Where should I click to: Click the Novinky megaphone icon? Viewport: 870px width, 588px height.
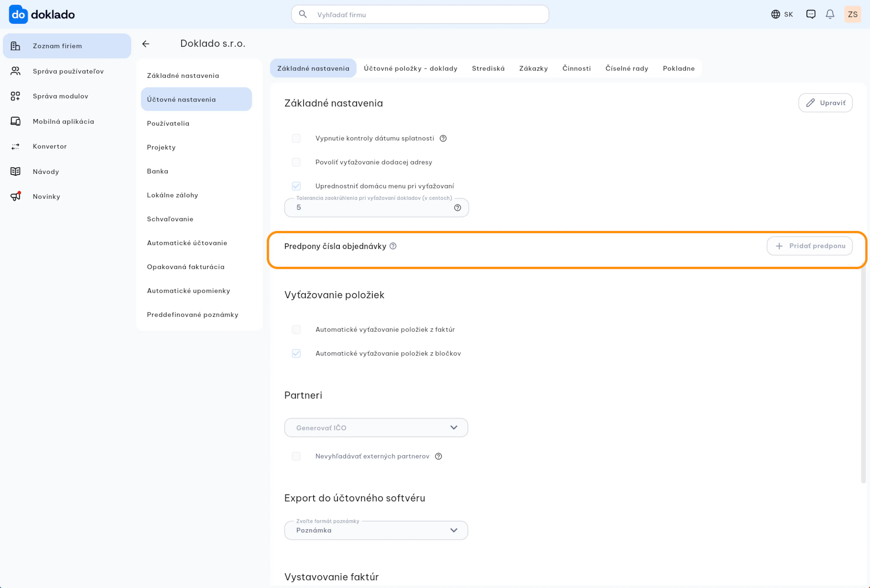pos(15,196)
